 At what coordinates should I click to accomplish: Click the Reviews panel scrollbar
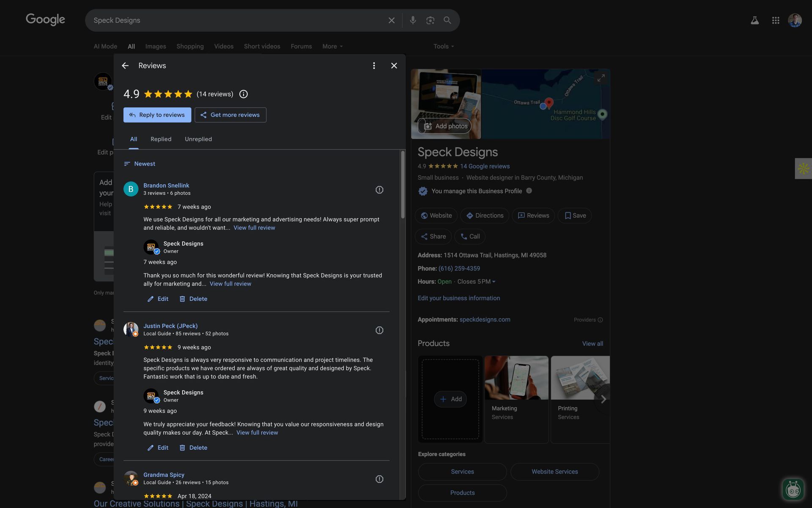click(x=403, y=185)
